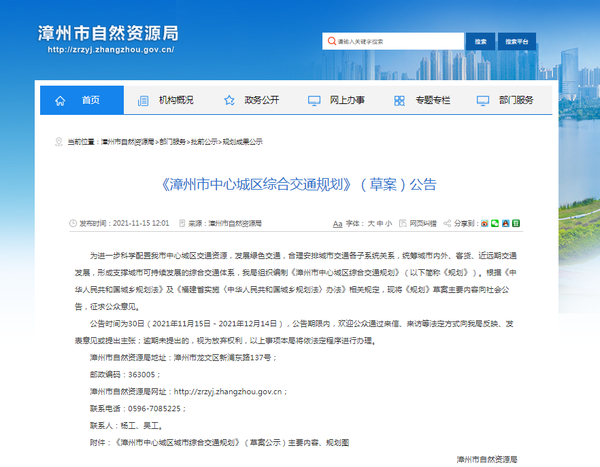The width and height of the screenshot is (600, 467).
Task: Open the 专题专栏 menu item
Action: coord(433,100)
